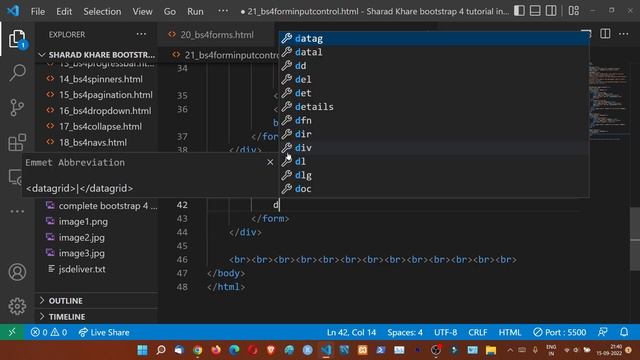Viewport: 640px width, 360px height.
Task: Open the Search view in activity bar
Action: [17, 73]
